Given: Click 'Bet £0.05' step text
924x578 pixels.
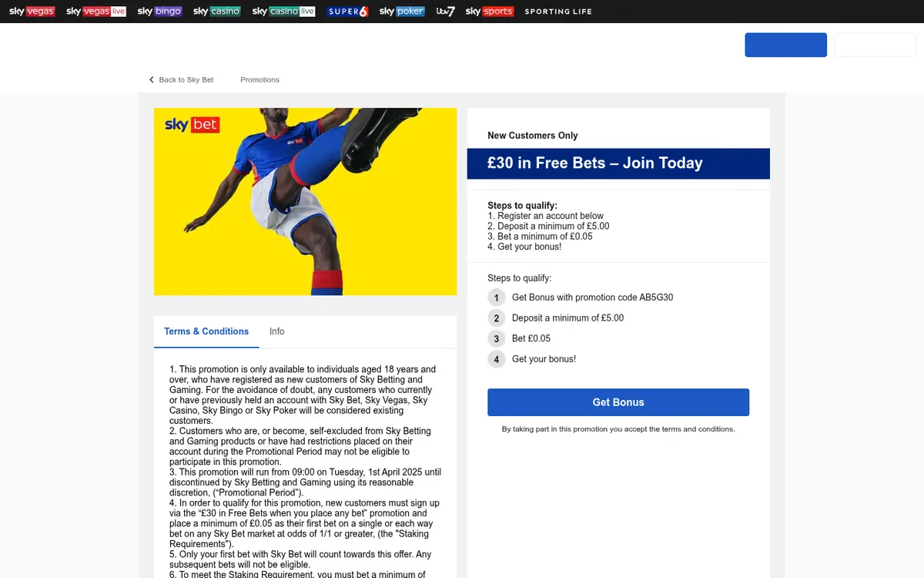Looking at the screenshot, I should [531, 338].
